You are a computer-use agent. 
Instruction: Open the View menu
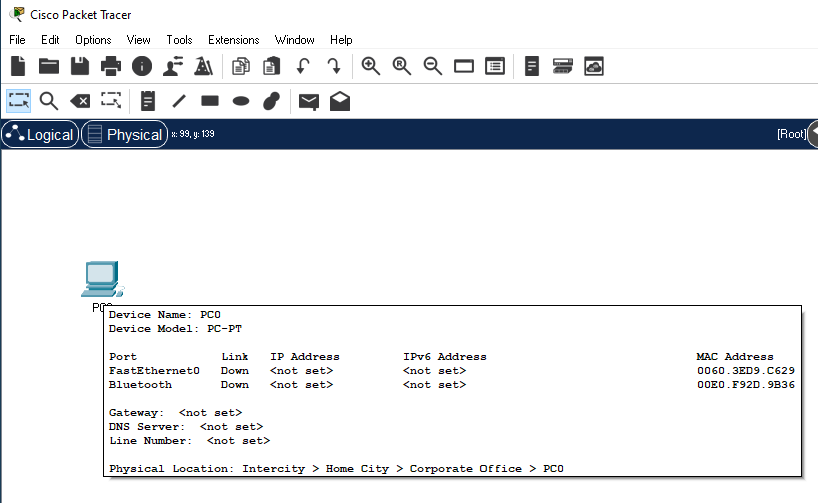(x=138, y=40)
